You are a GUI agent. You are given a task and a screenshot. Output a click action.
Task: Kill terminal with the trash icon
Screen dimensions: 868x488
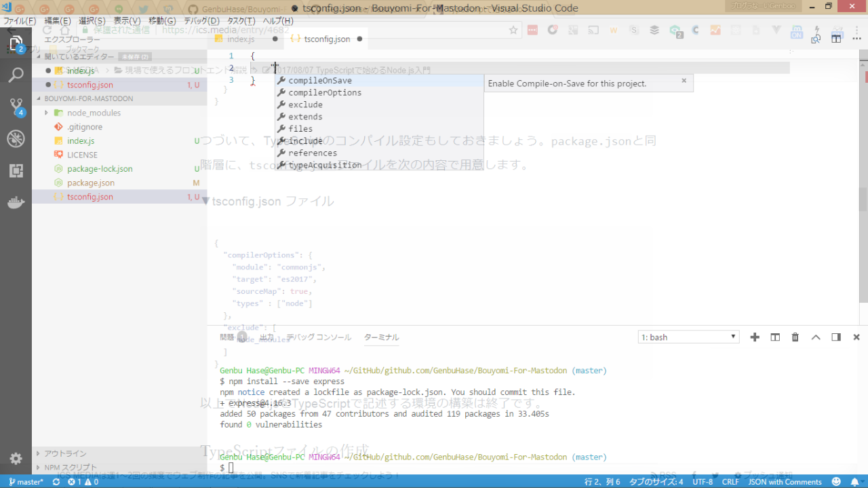(x=795, y=337)
